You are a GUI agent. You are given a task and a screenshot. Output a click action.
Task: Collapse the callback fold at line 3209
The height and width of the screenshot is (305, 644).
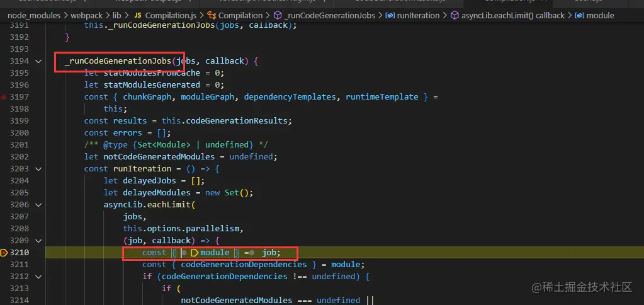coord(38,240)
